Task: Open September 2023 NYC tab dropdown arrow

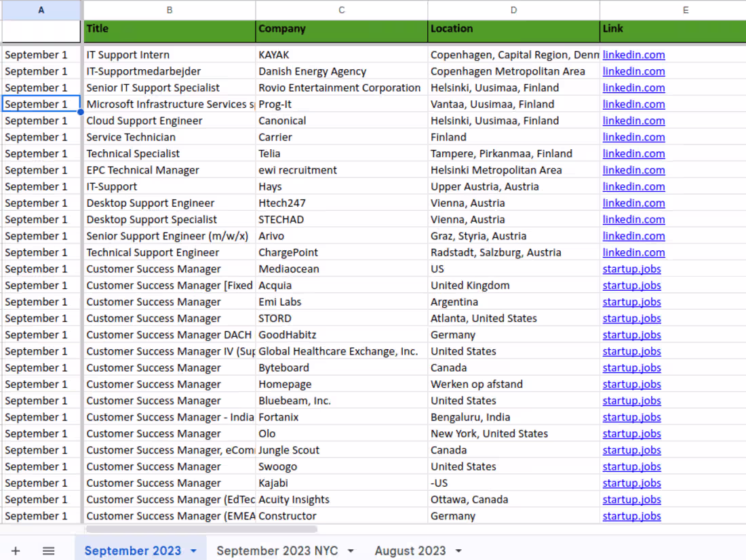Action: [351, 551]
